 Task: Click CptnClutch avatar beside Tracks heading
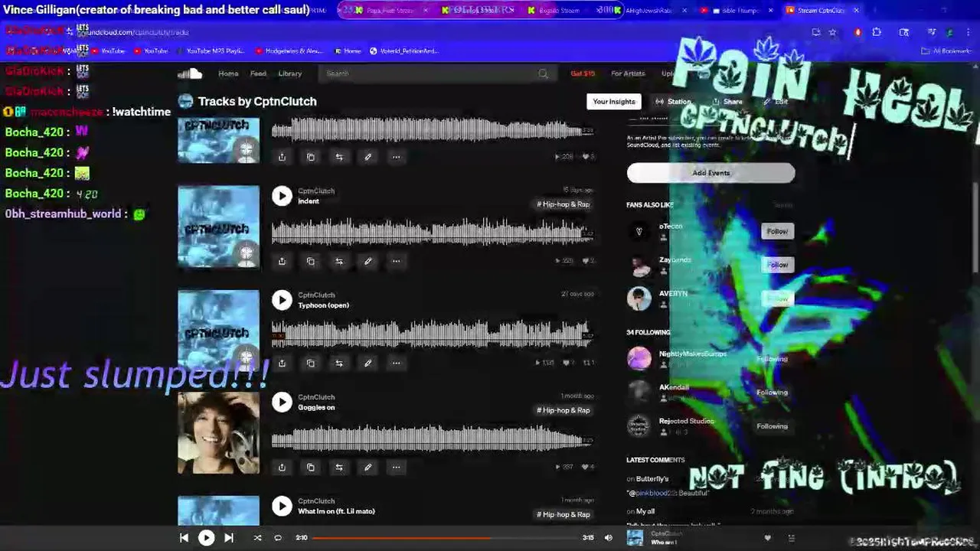coord(185,101)
